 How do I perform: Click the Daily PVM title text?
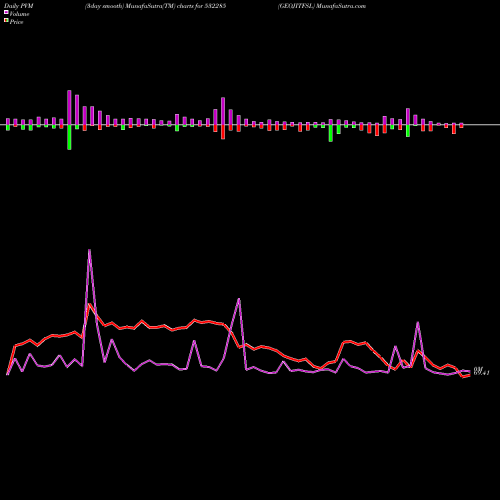coord(19,6)
